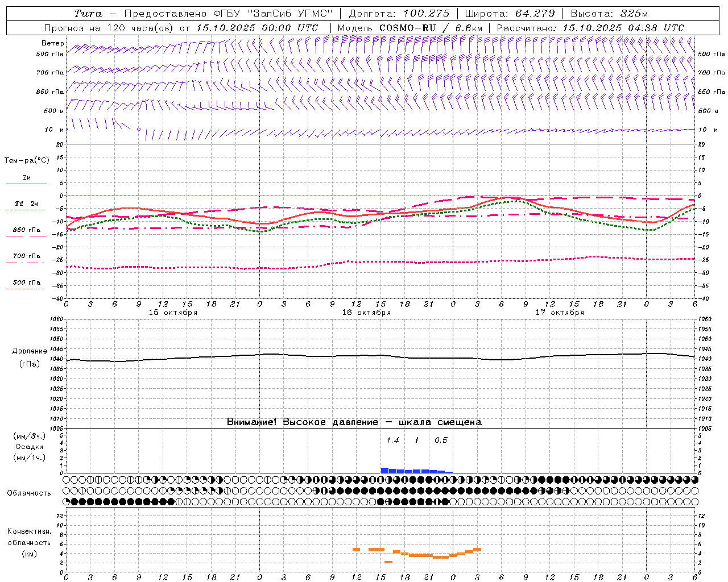
Task: Click the "1.4" precipitation total value
Action: point(392,440)
